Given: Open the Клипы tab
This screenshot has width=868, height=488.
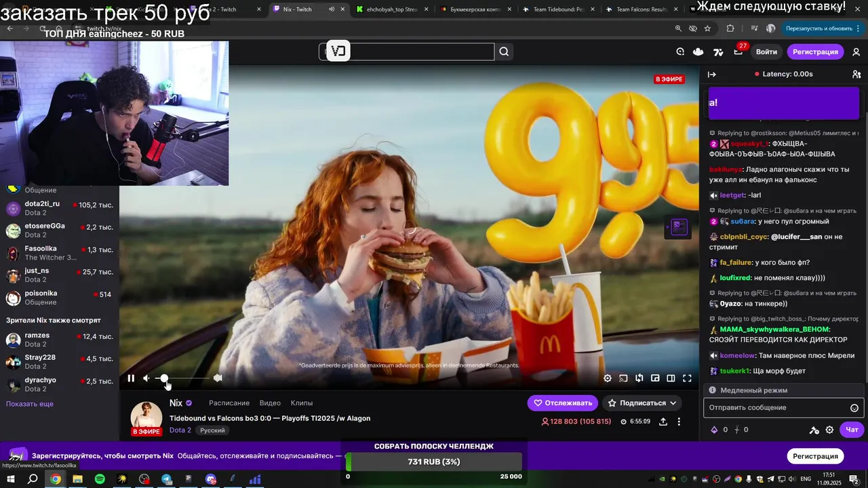Looking at the screenshot, I should [x=302, y=403].
